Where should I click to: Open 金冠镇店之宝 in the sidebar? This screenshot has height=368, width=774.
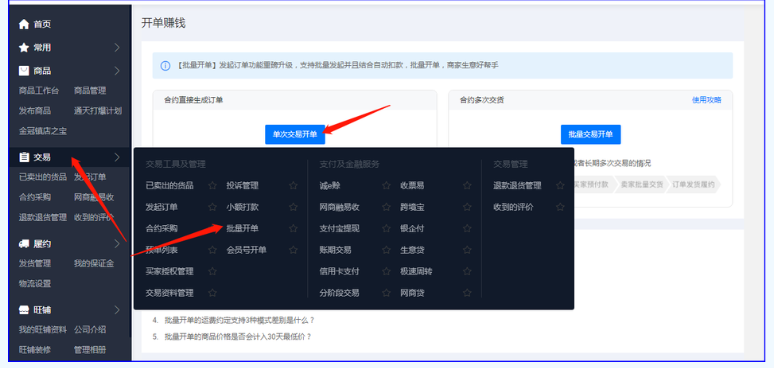point(43,131)
